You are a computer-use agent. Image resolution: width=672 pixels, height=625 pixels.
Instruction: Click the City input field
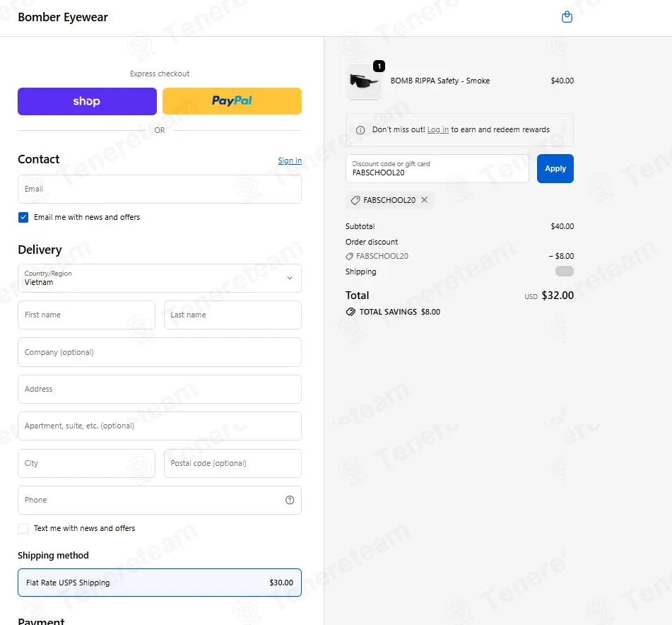pyautogui.click(x=87, y=463)
